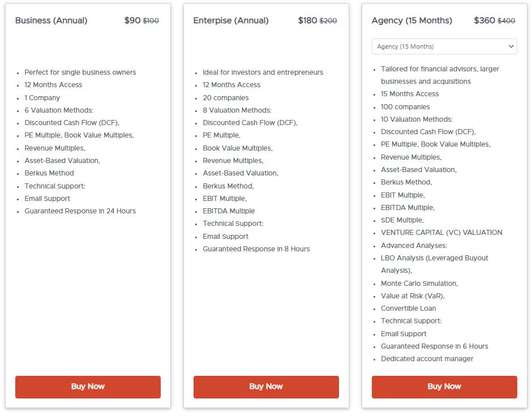Click the crossed-out $100 original price

(x=151, y=21)
